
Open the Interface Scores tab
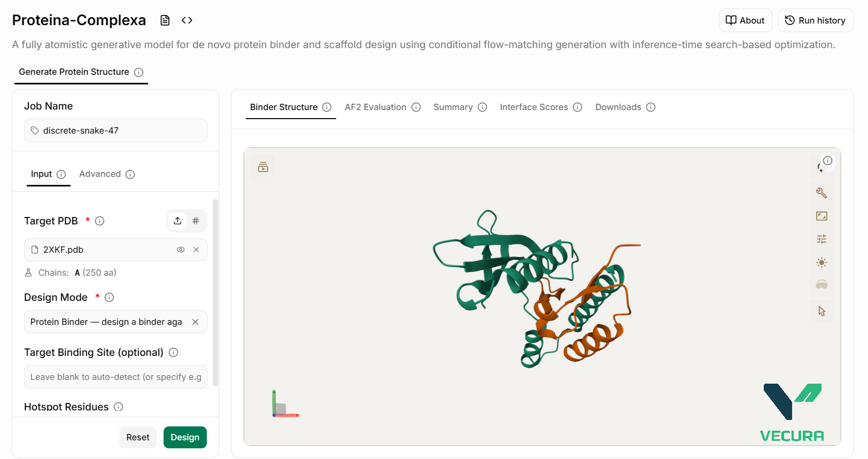point(541,107)
